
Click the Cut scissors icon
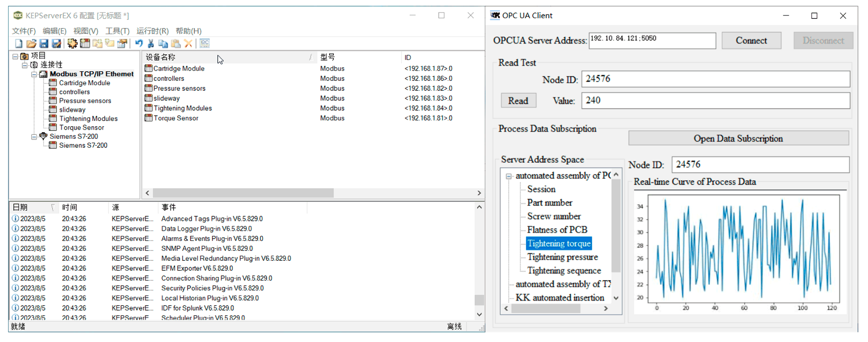pos(151,44)
